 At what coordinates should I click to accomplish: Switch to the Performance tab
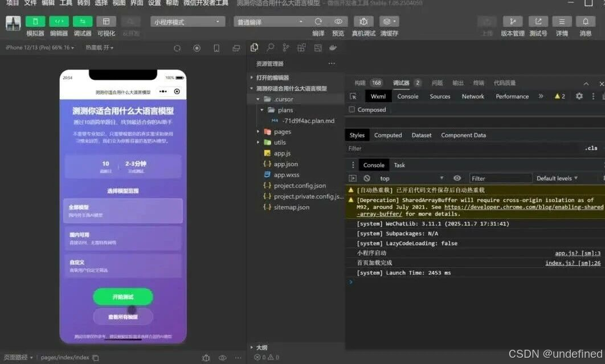pos(512,96)
